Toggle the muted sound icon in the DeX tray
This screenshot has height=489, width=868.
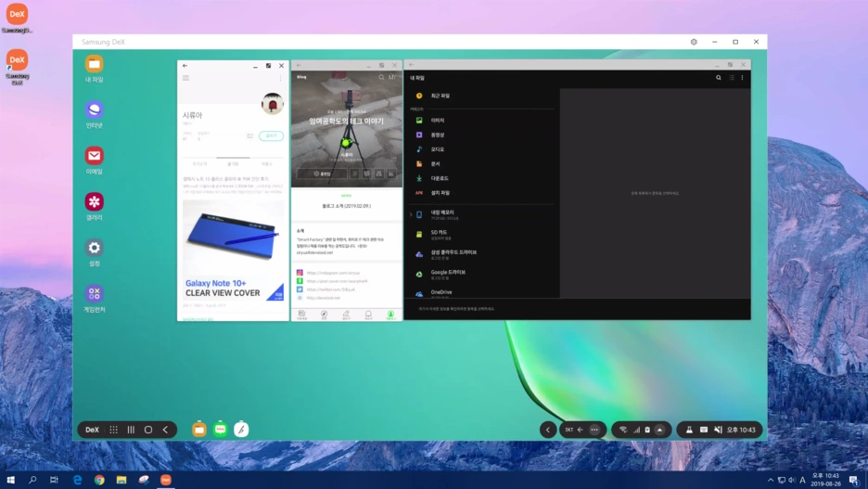click(718, 430)
